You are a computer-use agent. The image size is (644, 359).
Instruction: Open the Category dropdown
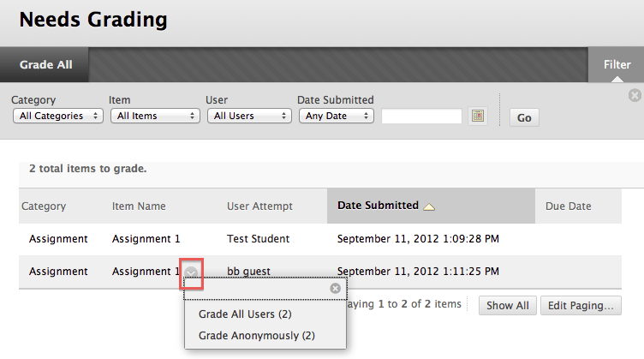click(x=58, y=116)
